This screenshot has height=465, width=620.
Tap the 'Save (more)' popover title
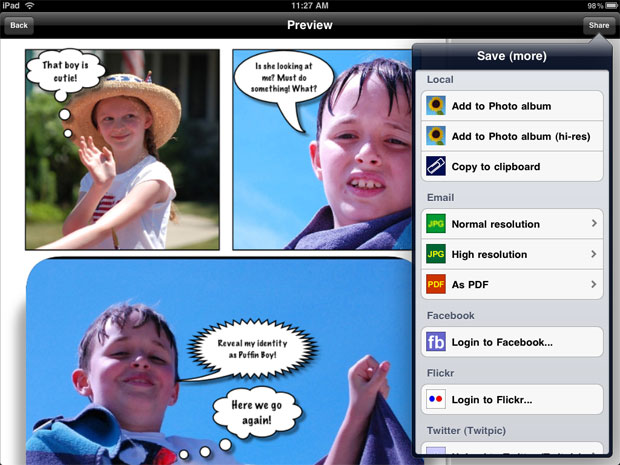pyautogui.click(x=512, y=56)
